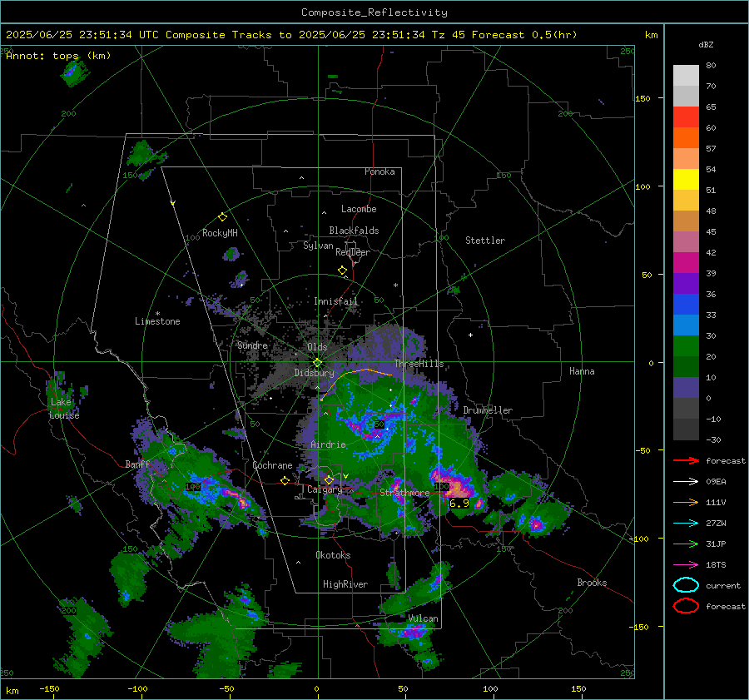749x700 pixels.
Task: Click the UTC Composite Tracks timestamp header
Action: pos(291,35)
